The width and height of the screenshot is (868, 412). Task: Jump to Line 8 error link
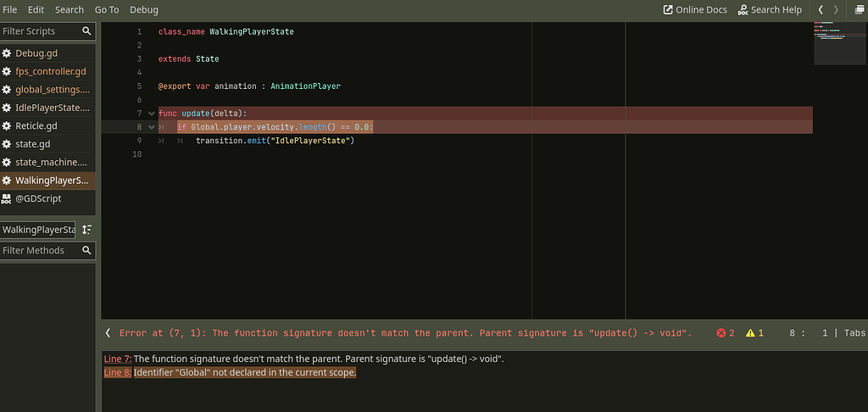click(x=117, y=373)
